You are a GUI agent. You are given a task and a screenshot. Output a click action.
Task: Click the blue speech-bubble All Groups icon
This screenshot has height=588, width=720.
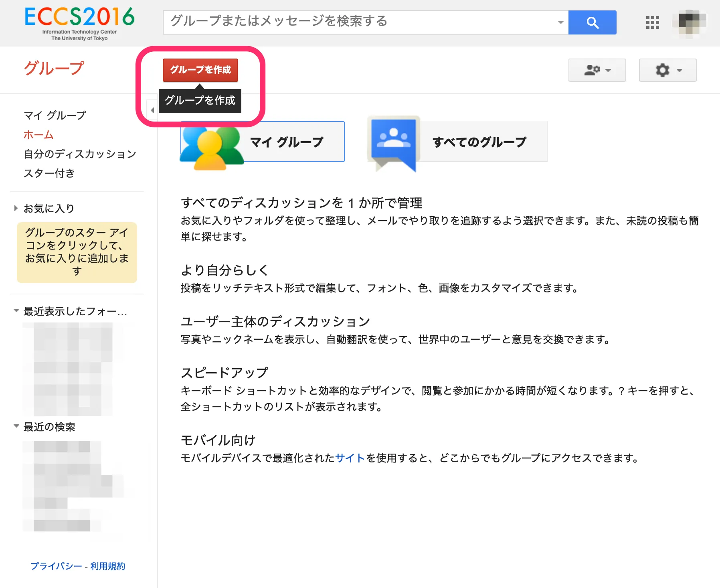[393, 142]
